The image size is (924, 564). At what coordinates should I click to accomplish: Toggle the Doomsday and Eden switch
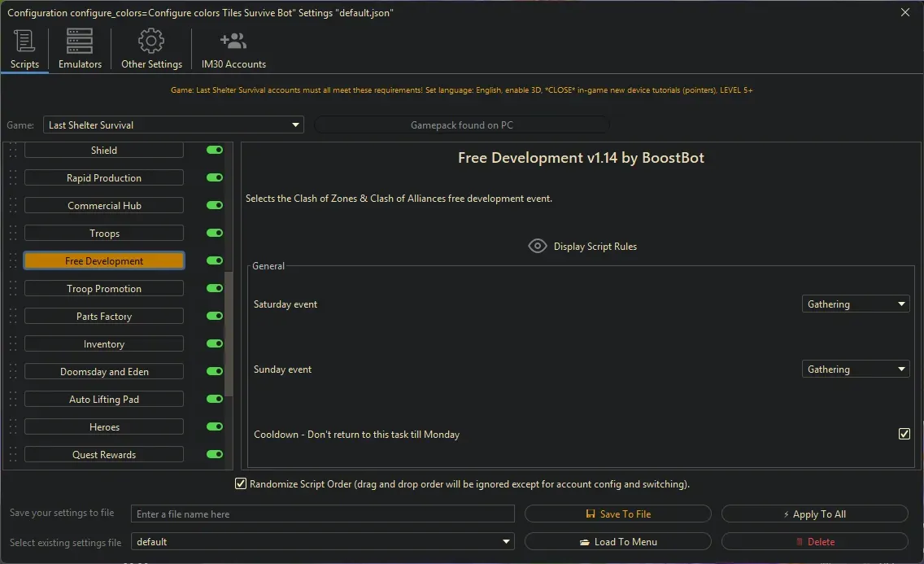coord(215,371)
